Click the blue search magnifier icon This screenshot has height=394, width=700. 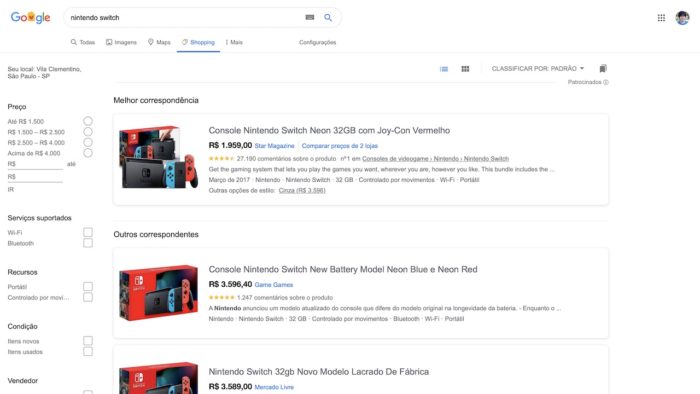click(328, 18)
